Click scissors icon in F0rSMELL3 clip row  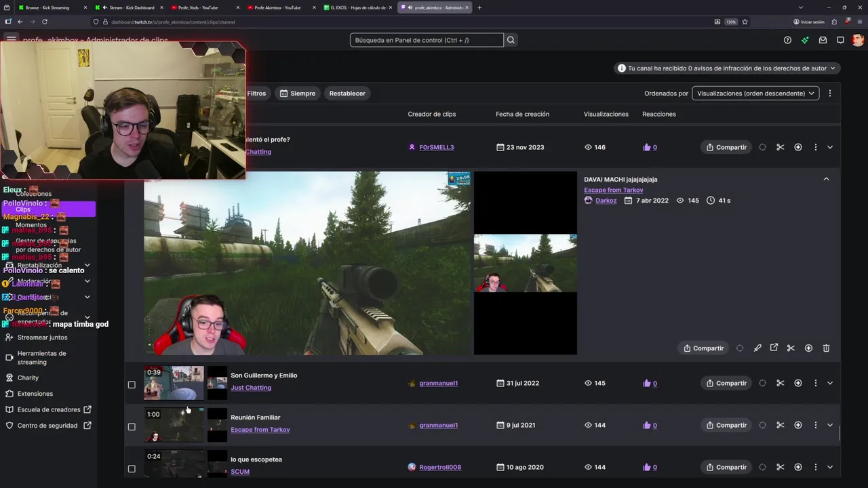pos(780,147)
